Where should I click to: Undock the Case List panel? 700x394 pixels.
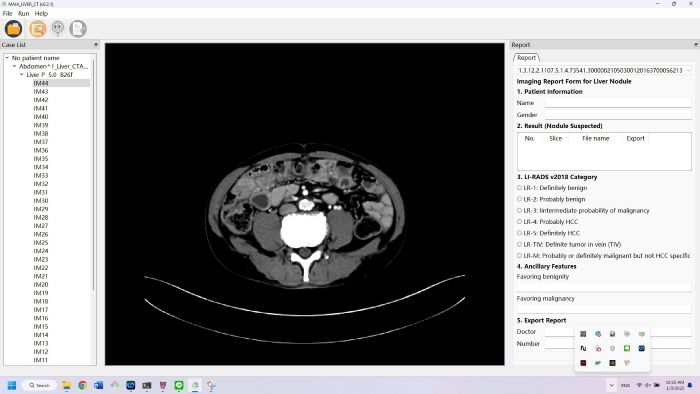tap(96, 45)
